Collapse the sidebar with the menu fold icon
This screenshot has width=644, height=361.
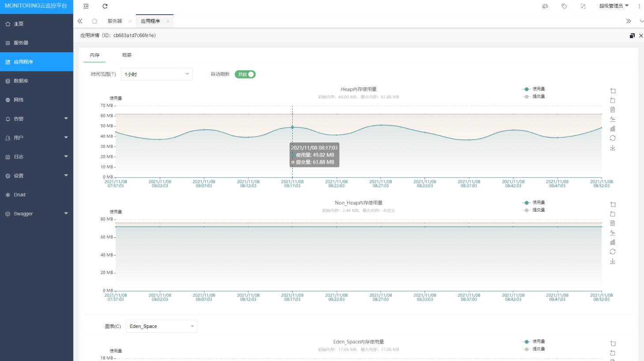point(86,6)
